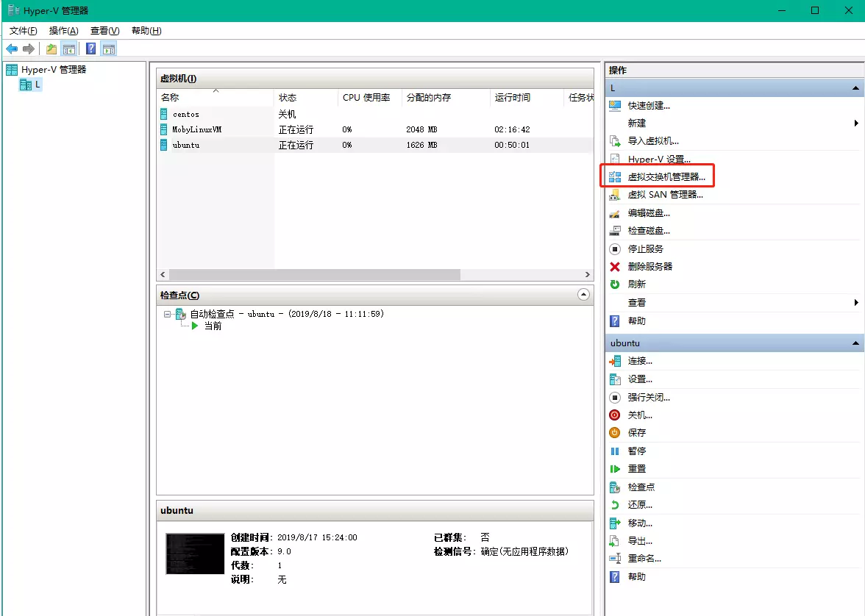
Task: Click the Hyper-V 设置 icon
Action: (x=615, y=159)
